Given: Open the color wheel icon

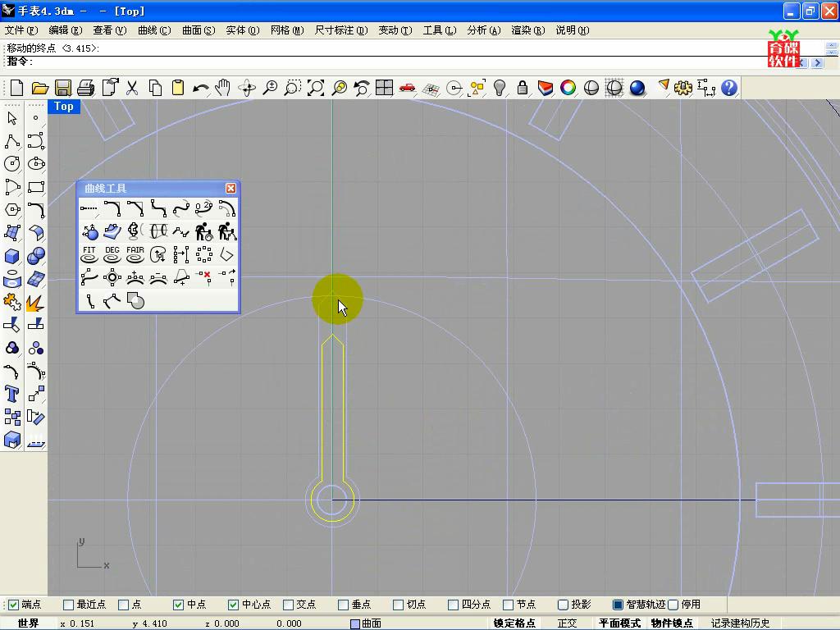Looking at the screenshot, I should click(x=568, y=87).
